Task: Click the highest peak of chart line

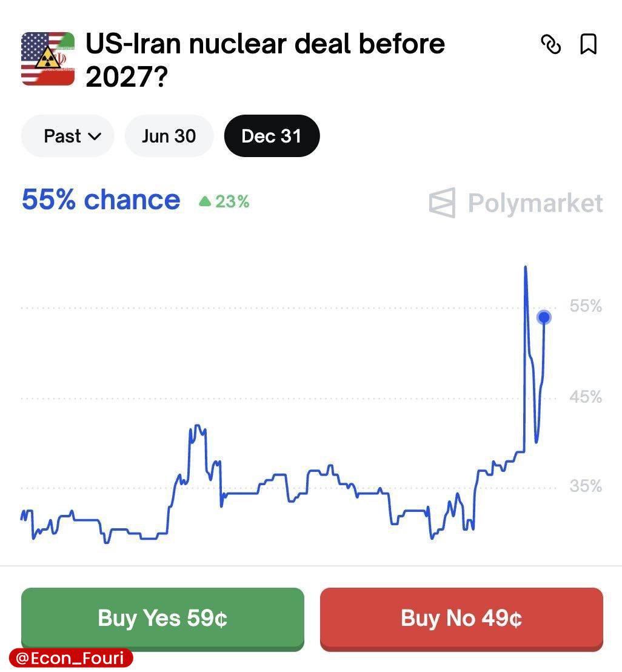Action: click(525, 267)
